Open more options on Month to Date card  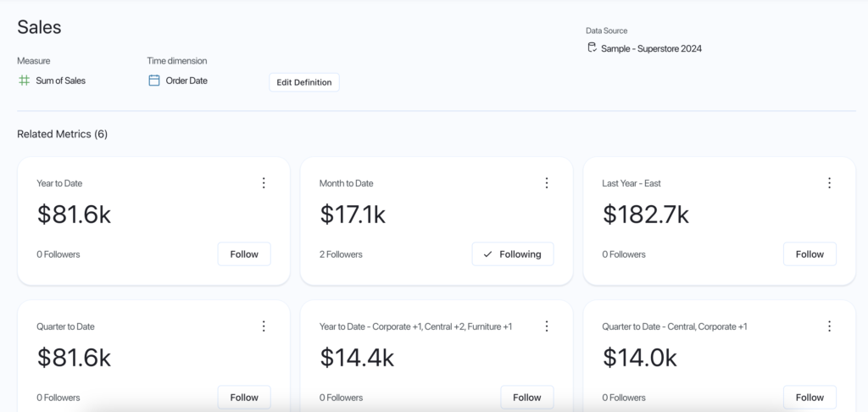pyautogui.click(x=547, y=183)
